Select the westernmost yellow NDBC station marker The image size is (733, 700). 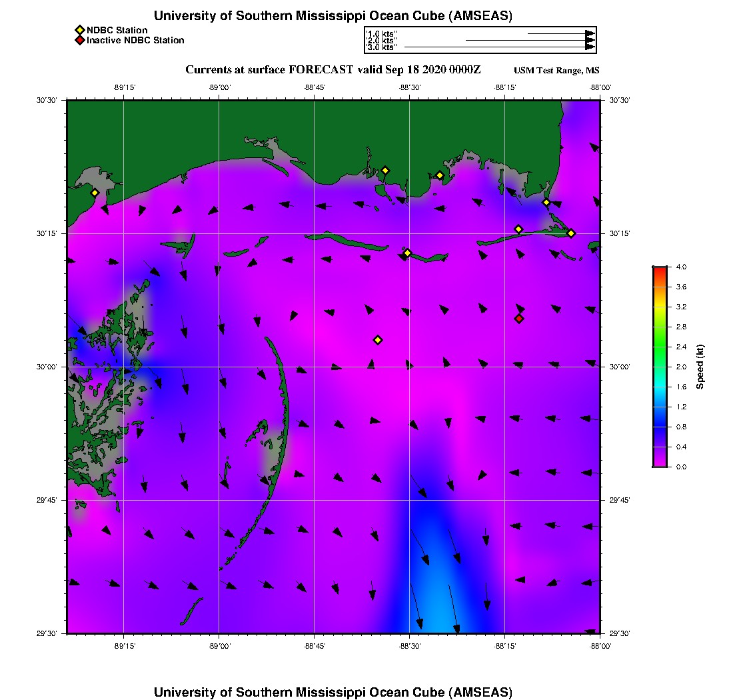(x=95, y=193)
